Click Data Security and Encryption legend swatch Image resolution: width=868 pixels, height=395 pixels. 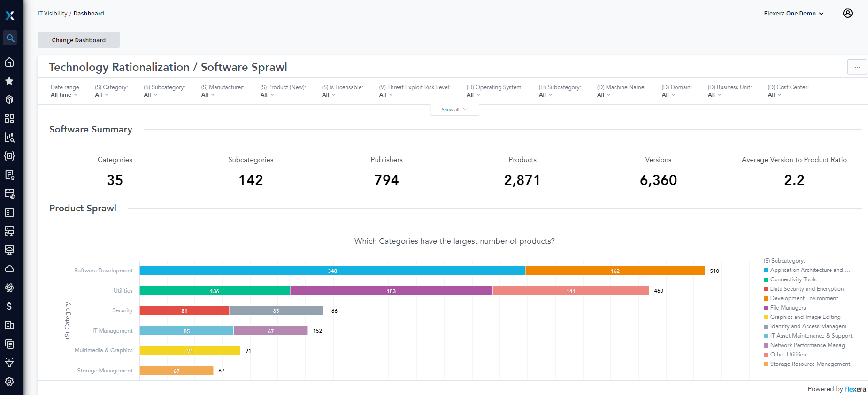coord(766,289)
